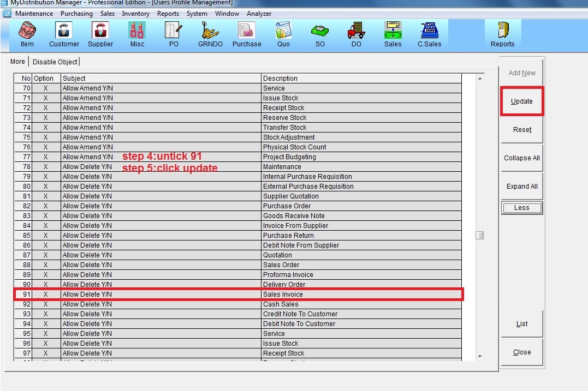Screen dimensions: 588x391
Task: Switch to the Disable Object tab
Action: coord(55,62)
